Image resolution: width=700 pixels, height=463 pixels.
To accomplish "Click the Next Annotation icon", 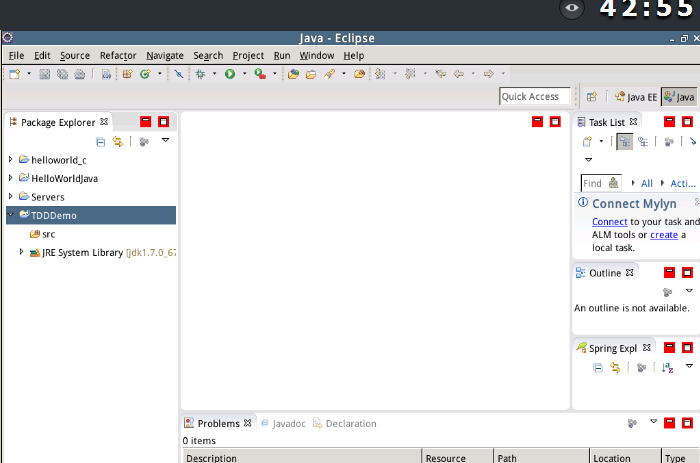I will pos(380,74).
